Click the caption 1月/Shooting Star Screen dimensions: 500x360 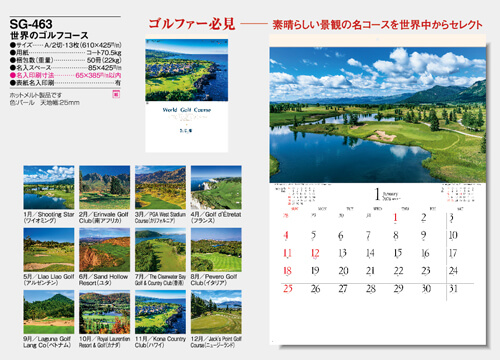pos(49,217)
